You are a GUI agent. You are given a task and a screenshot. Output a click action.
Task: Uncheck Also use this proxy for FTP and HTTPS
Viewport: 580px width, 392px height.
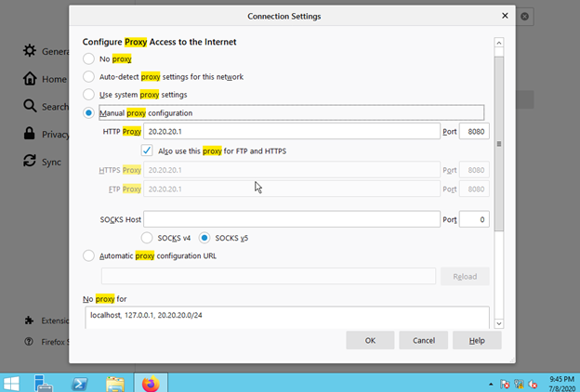[147, 150]
